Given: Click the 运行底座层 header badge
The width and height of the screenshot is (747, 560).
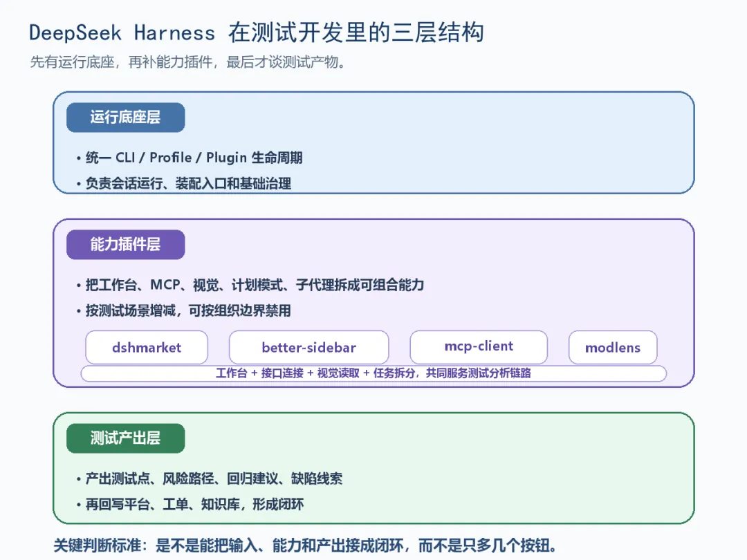Looking at the screenshot, I should pyautogui.click(x=126, y=117).
